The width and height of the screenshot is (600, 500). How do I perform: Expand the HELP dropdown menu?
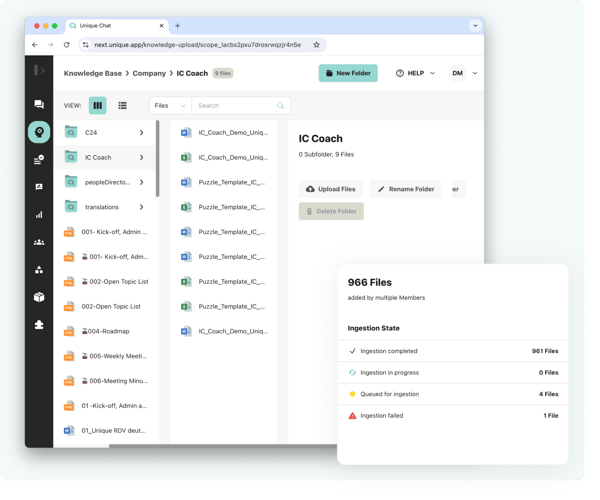coord(415,73)
